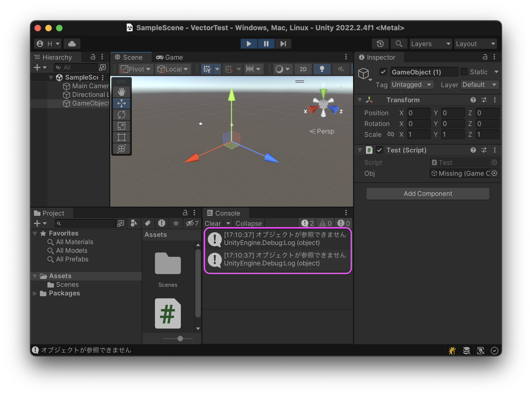Image resolution: width=532 pixels, height=396 pixels.
Task: Select the Scale tool in the scene toolbar
Action: pos(122,126)
